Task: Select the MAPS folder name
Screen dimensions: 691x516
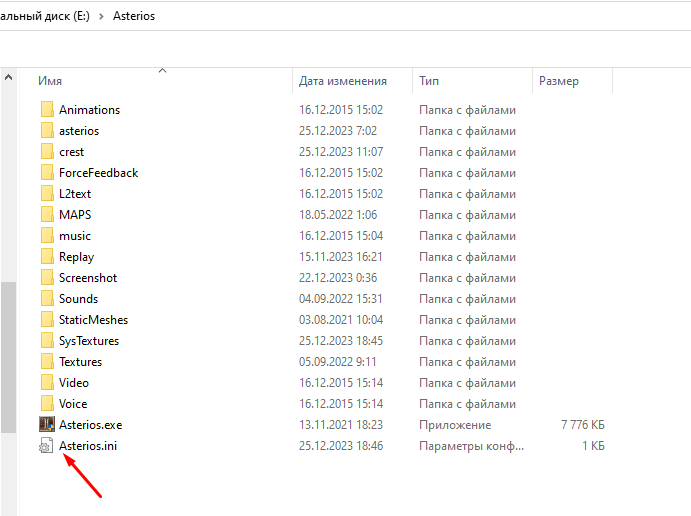Action: [x=75, y=215]
